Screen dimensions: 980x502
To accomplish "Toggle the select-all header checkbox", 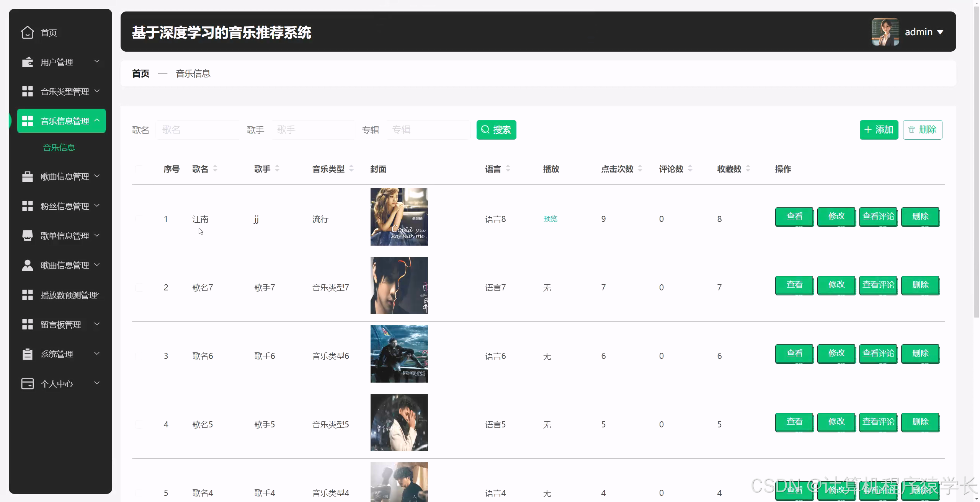I will click(x=139, y=169).
